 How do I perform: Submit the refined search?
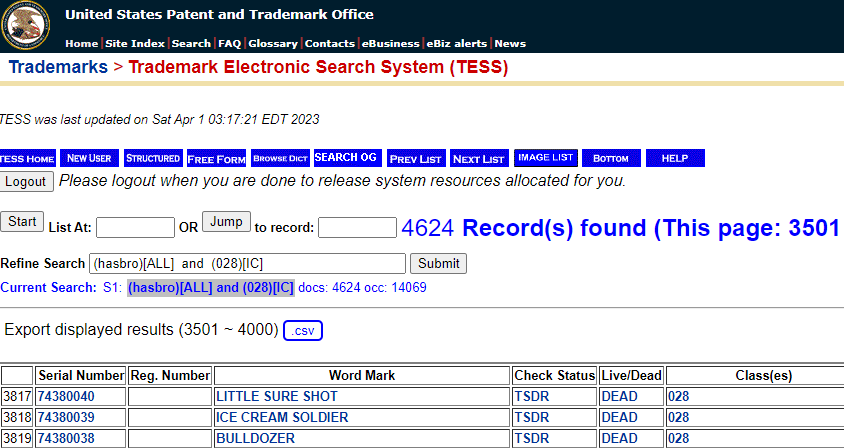pos(439,264)
